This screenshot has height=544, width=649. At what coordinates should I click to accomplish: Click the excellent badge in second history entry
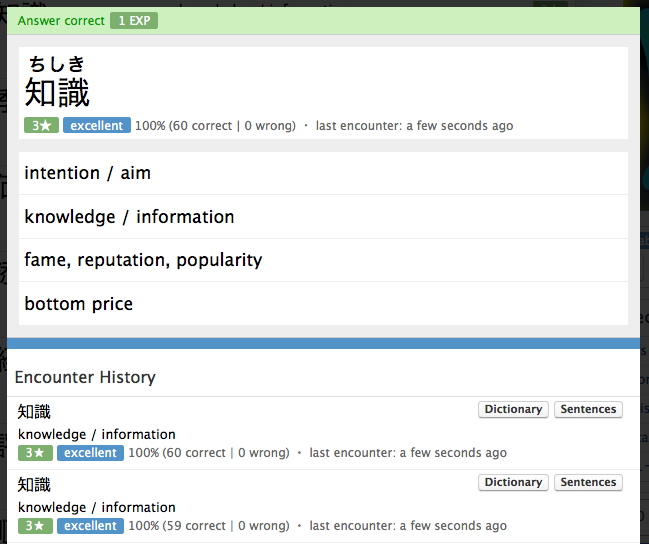pos(91,526)
